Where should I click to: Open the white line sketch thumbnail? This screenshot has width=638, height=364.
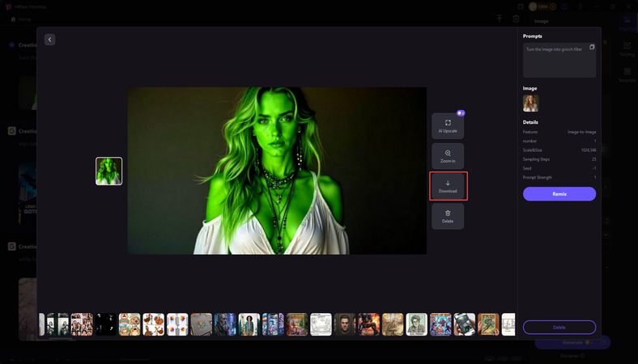click(x=321, y=324)
